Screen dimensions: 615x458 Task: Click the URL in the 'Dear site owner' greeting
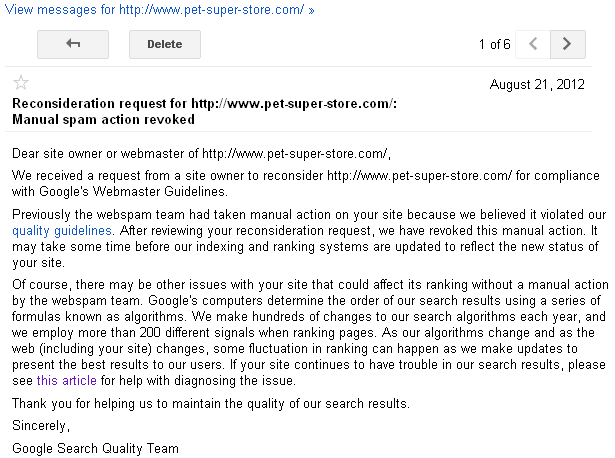coord(296,154)
